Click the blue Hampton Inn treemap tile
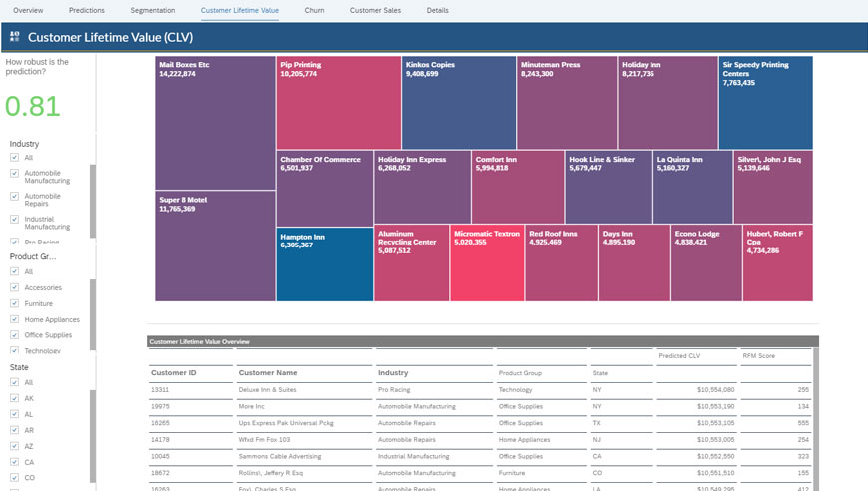 [x=324, y=264]
